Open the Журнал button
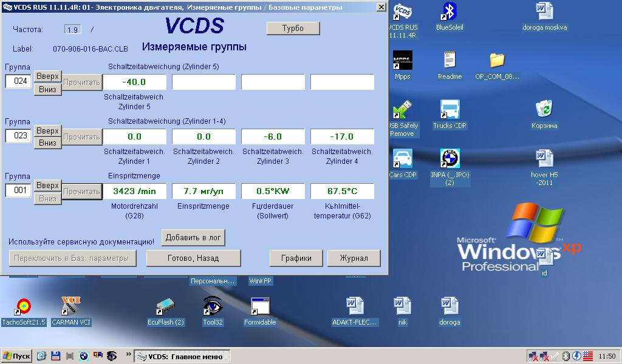622x364 pixels. [x=354, y=258]
